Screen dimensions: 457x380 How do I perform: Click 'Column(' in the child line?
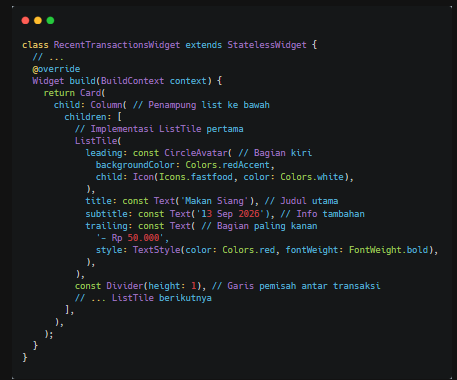tap(108, 105)
